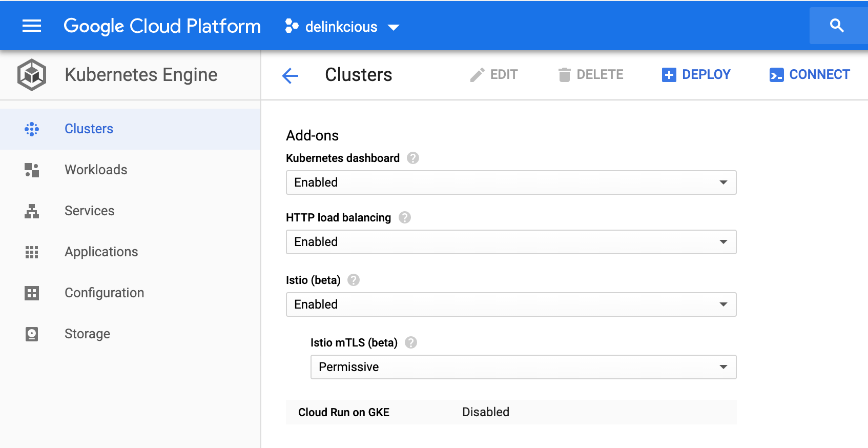Viewport: 868px width, 448px height.
Task: Expand the HTTP load balancing dropdown
Action: (511, 242)
